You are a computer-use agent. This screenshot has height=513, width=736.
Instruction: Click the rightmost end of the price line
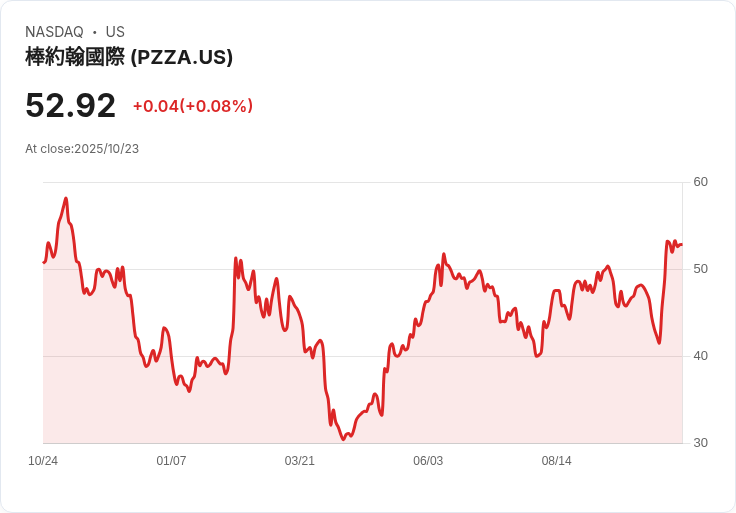pos(681,244)
